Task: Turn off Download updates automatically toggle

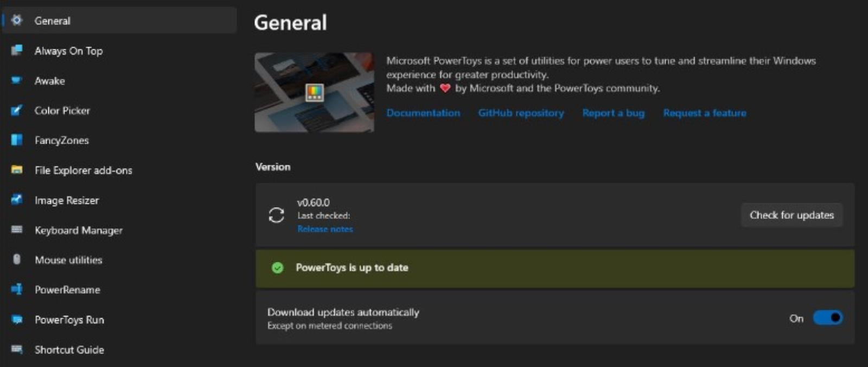Action: [x=827, y=318]
